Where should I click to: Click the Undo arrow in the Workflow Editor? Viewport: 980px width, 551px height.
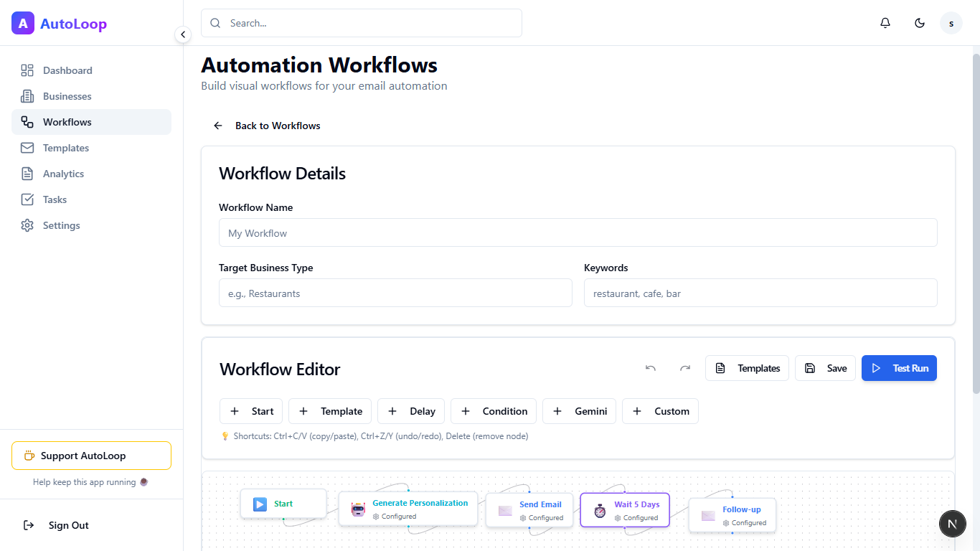(x=650, y=368)
